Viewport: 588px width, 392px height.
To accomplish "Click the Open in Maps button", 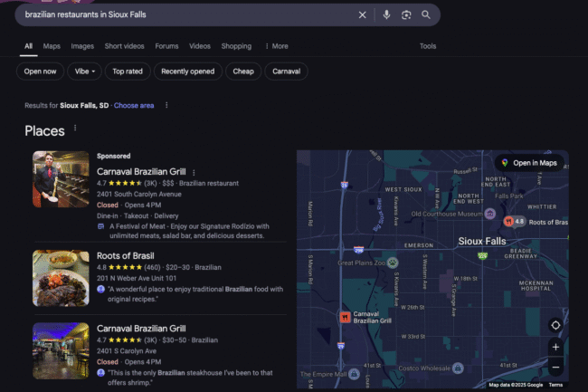I will [529, 163].
